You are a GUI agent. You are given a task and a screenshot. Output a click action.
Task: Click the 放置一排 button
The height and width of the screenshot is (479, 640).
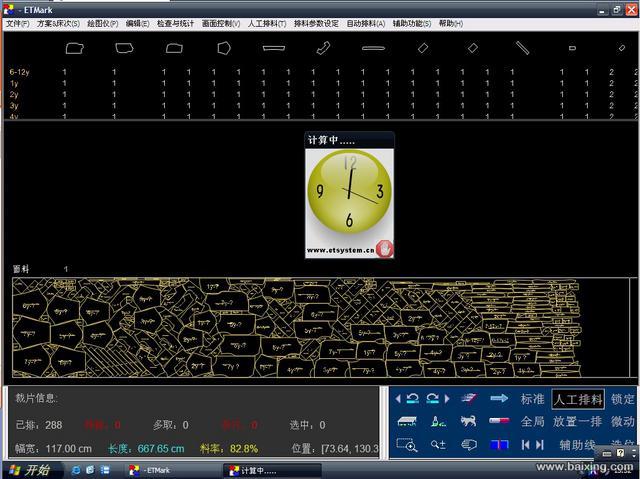coord(578,422)
